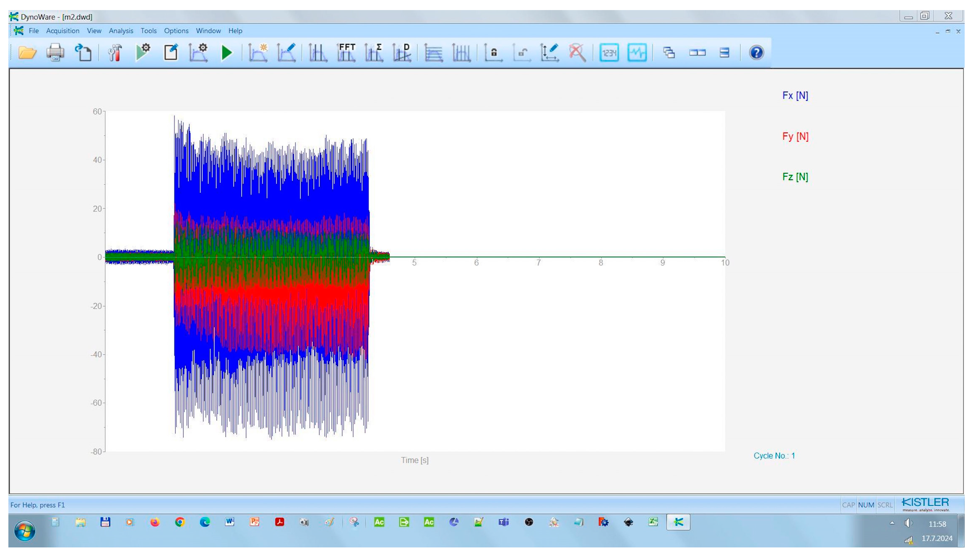Open the Acquisition menu
The width and height of the screenshot is (976, 560).
62,31
